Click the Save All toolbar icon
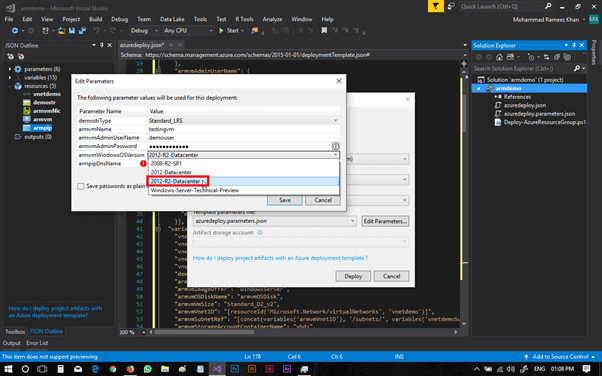602x376 pixels. [x=82, y=31]
